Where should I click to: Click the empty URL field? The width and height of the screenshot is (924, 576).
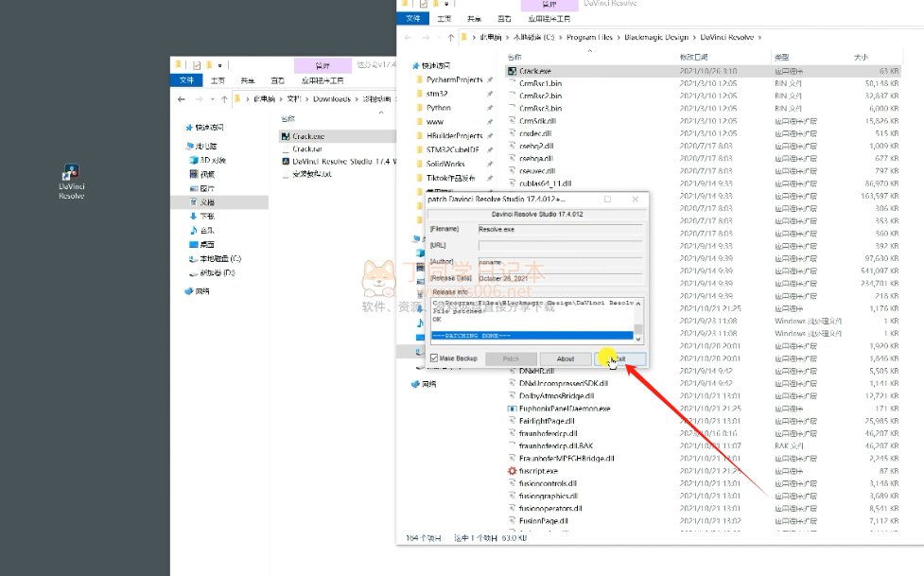pyautogui.click(x=560, y=245)
